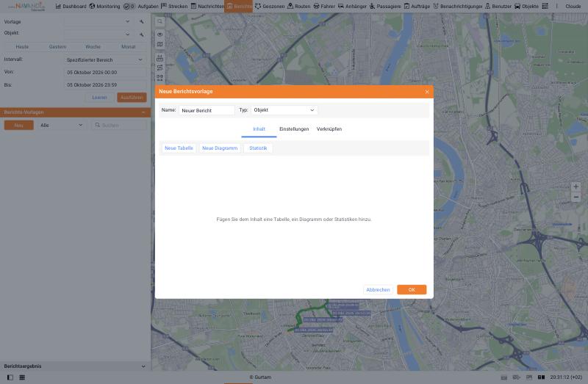The height and width of the screenshot is (384, 588).
Task: Click Neue Tabelle button
Action: click(x=179, y=148)
